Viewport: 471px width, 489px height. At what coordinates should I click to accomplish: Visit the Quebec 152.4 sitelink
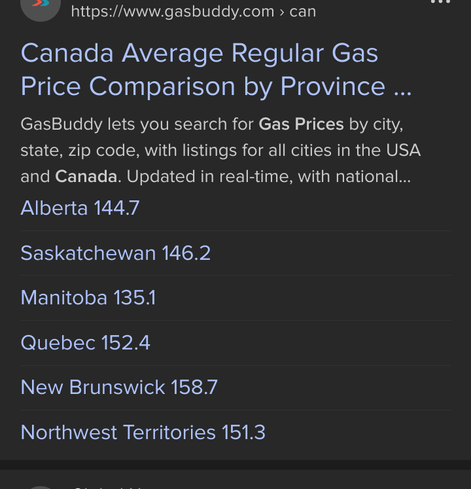click(x=85, y=343)
